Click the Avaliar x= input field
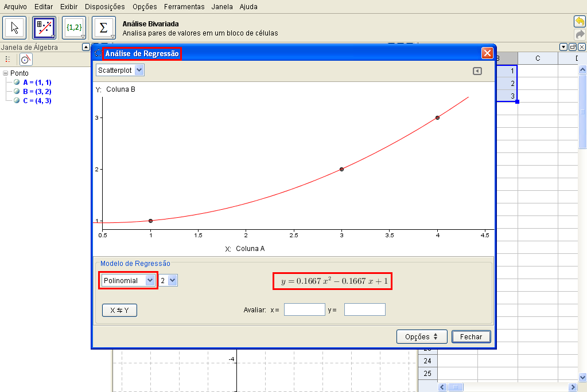This screenshot has height=392, width=587. click(304, 310)
